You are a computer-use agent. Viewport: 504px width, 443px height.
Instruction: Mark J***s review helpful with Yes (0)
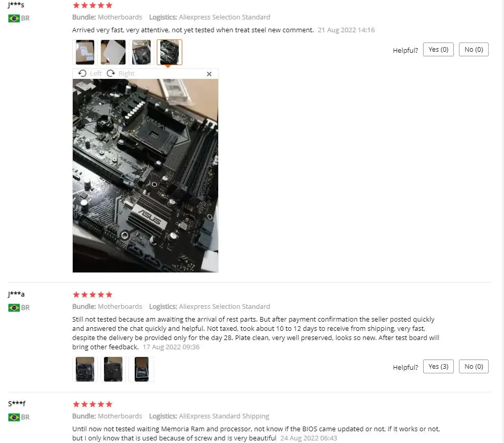(438, 50)
